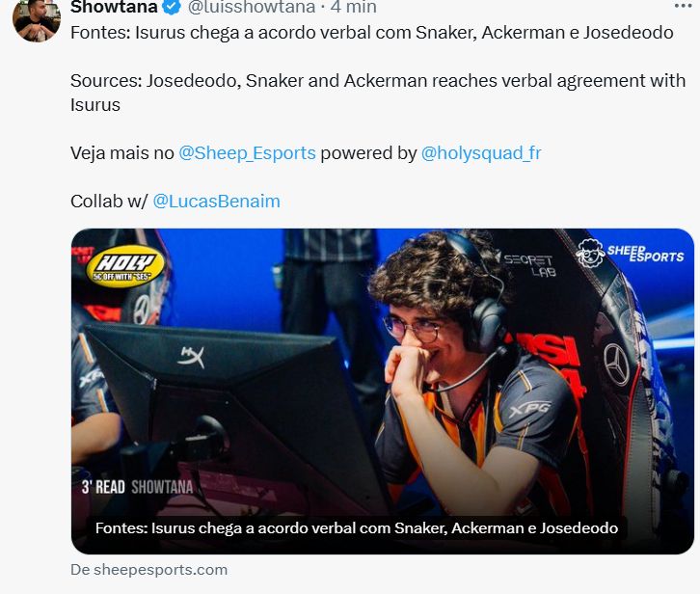Click the yellow HOLY logo on card

tap(124, 266)
